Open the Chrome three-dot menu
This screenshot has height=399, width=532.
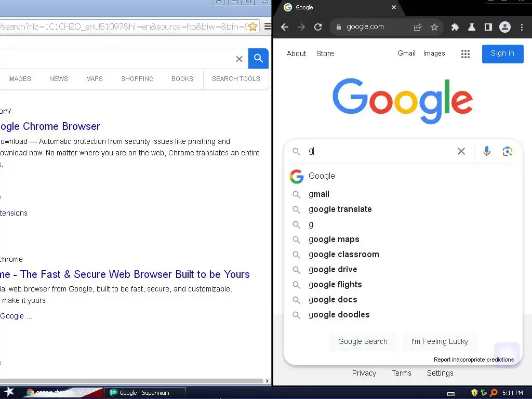[x=522, y=27]
